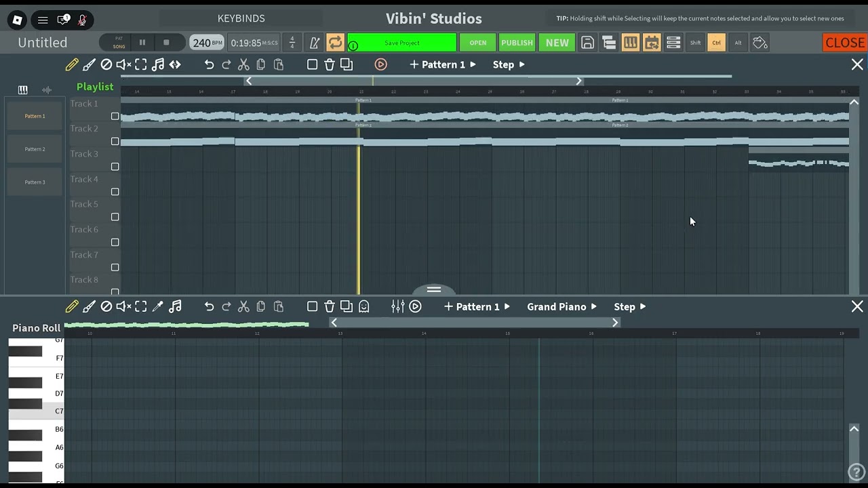Screen dimensions: 868x488
Task: Click the orange CLOSE button
Action: point(845,43)
